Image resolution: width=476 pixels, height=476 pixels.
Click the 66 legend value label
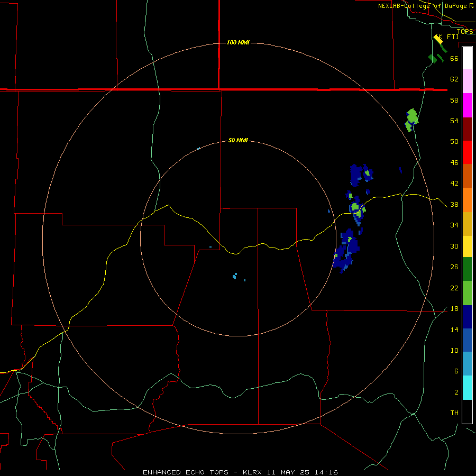[454, 58]
